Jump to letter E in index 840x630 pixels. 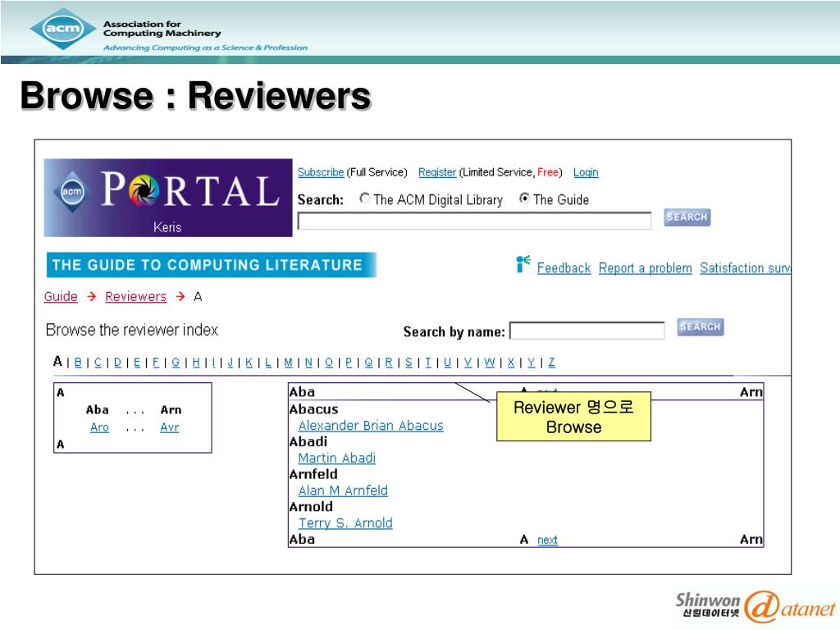[x=137, y=363]
